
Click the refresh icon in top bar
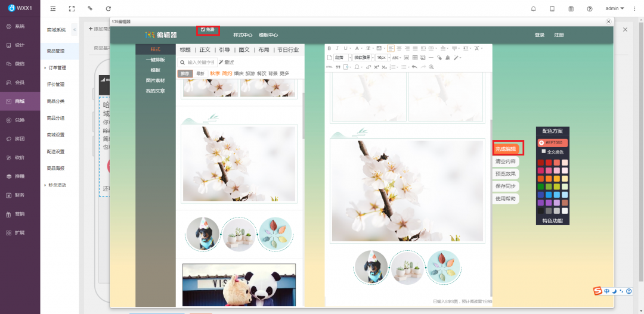tap(108, 9)
